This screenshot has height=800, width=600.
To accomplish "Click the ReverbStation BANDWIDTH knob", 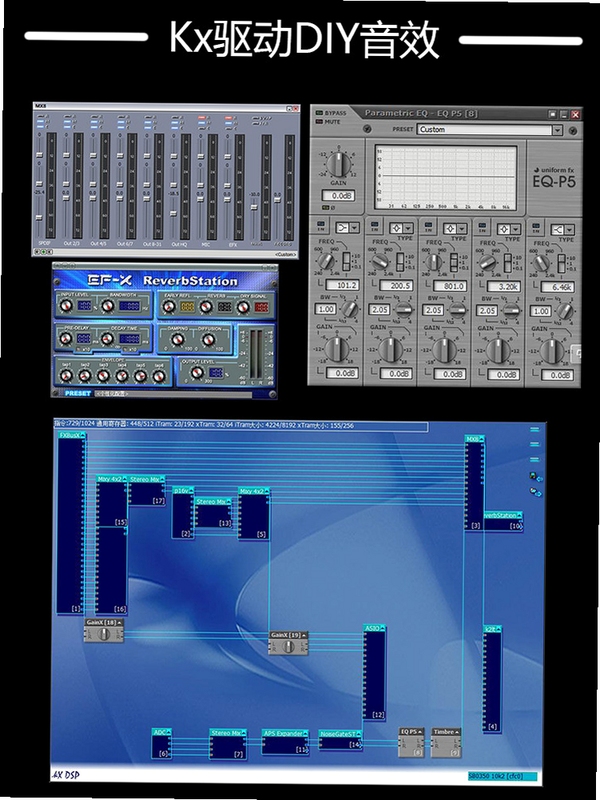I will pos(107,306).
